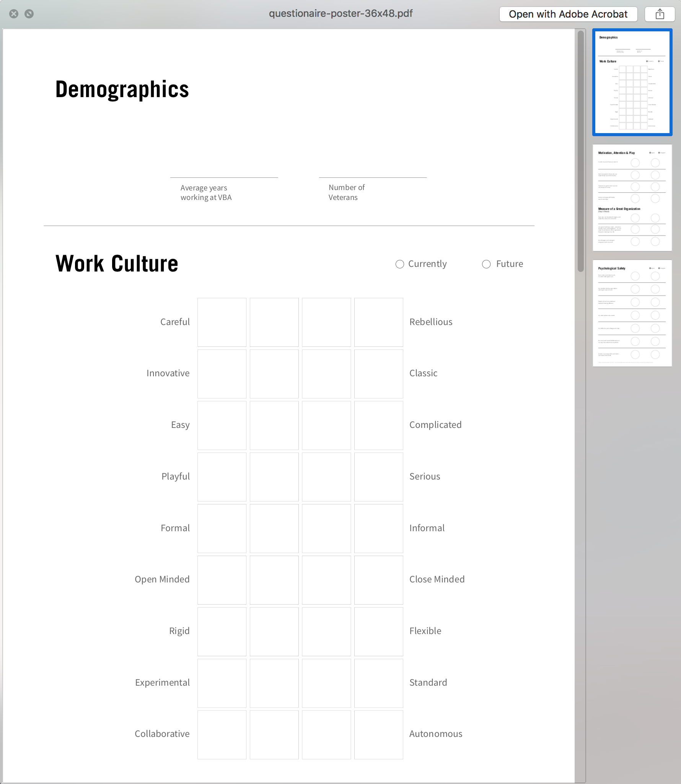The image size is (681, 784).
Task: Click the Collaborative label
Action: click(162, 734)
